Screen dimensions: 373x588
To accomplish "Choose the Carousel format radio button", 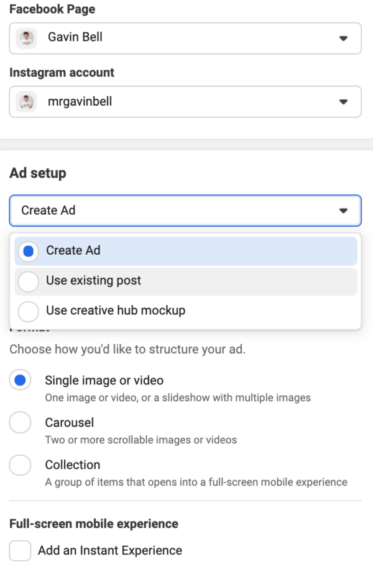I will pos(20,422).
